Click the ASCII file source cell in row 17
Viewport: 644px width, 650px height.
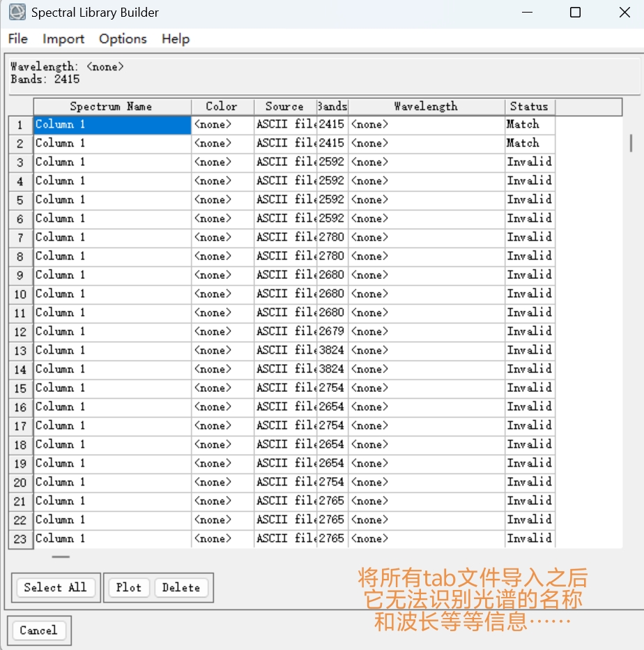(x=285, y=425)
